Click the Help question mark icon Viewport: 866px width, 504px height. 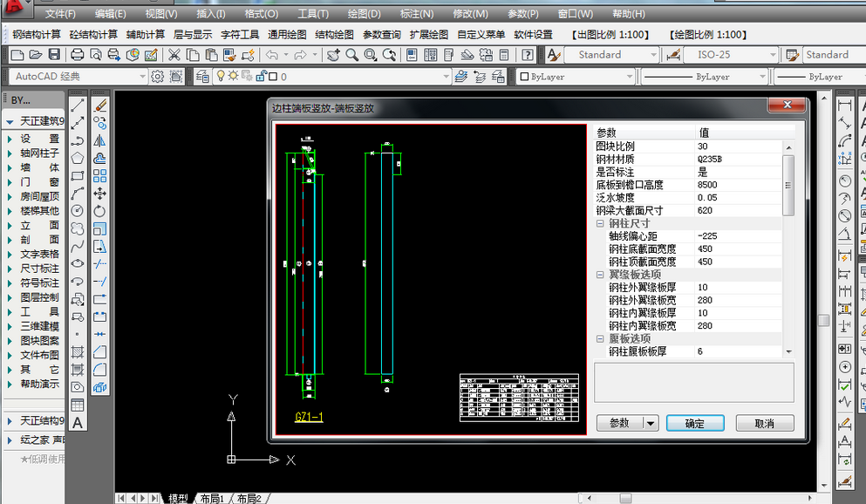(528, 55)
